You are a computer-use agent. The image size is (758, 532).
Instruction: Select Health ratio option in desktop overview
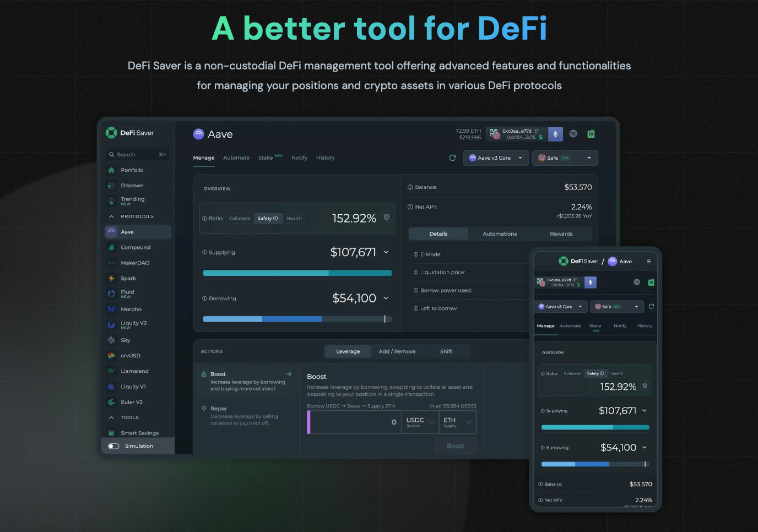click(294, 219)
